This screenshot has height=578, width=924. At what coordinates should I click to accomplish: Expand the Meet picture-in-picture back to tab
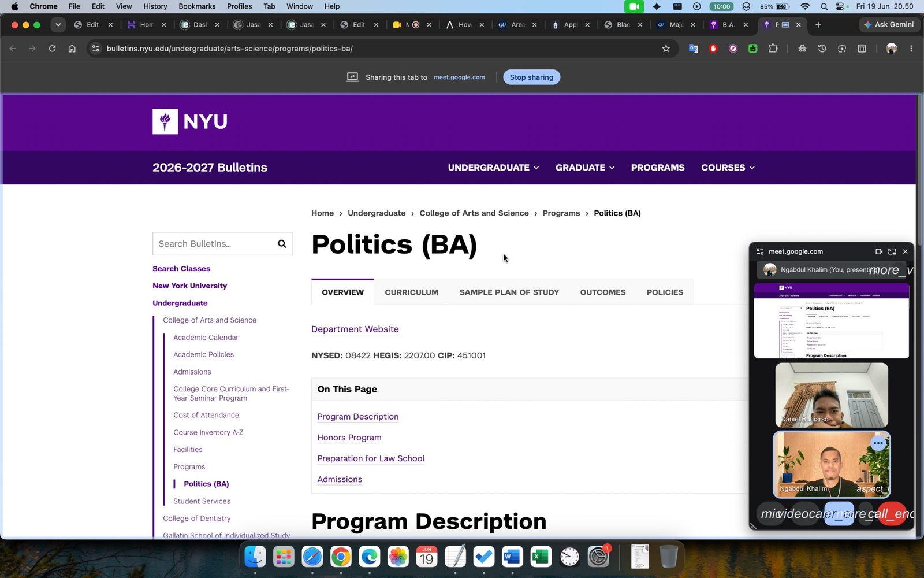(x=892, y=251)
